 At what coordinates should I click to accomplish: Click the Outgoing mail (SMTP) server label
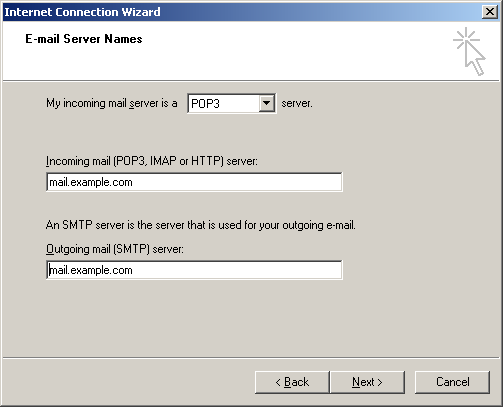115,249
